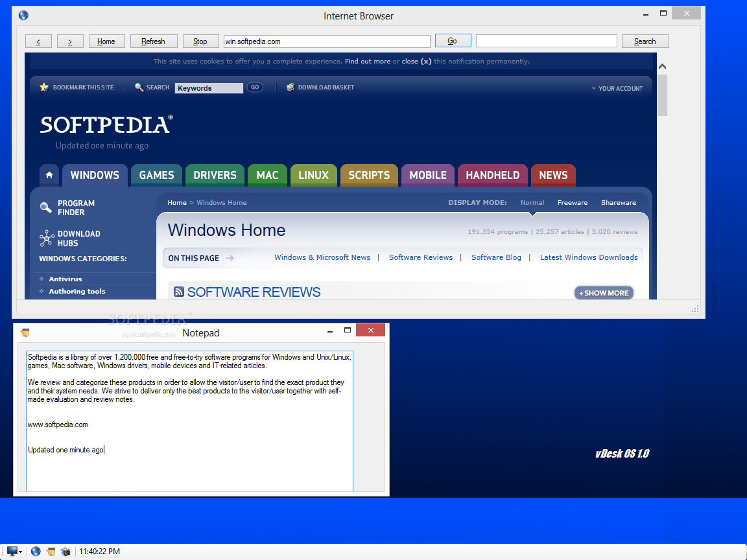The width and height of the screenshot is (747, 560).
Task: Open the MOBILE tab
Action: click(428, 175)
